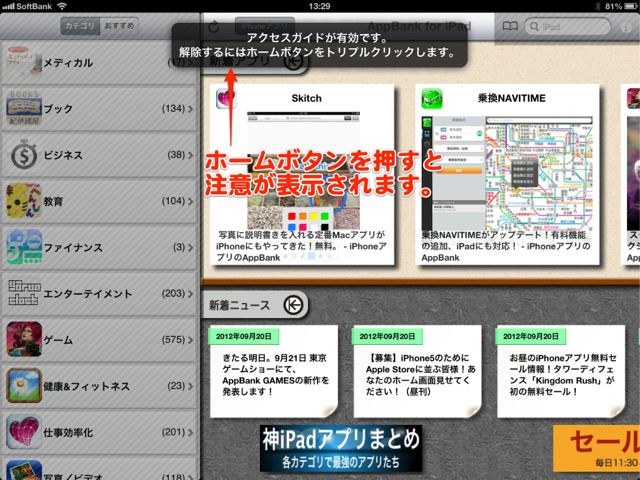
Task: Open ビジネス category via its chevron
Action: point(191,155)
